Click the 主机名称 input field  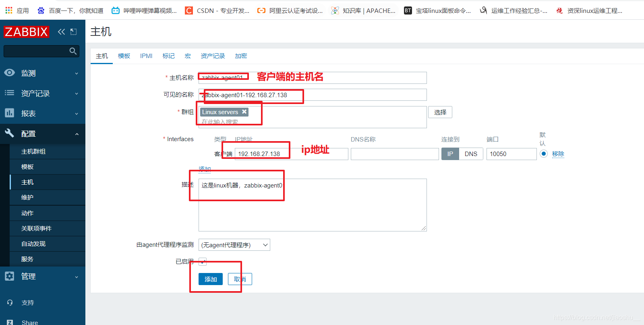tap(313, 78)
